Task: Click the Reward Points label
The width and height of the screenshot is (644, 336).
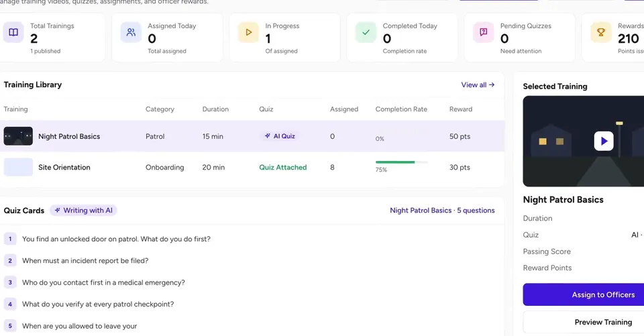Action: pos(547,268)
